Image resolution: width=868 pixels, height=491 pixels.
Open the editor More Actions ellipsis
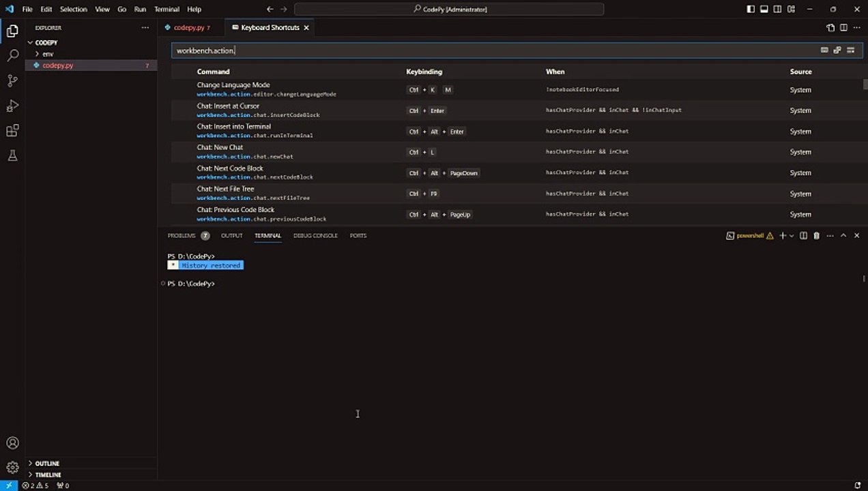coord(857,28)
